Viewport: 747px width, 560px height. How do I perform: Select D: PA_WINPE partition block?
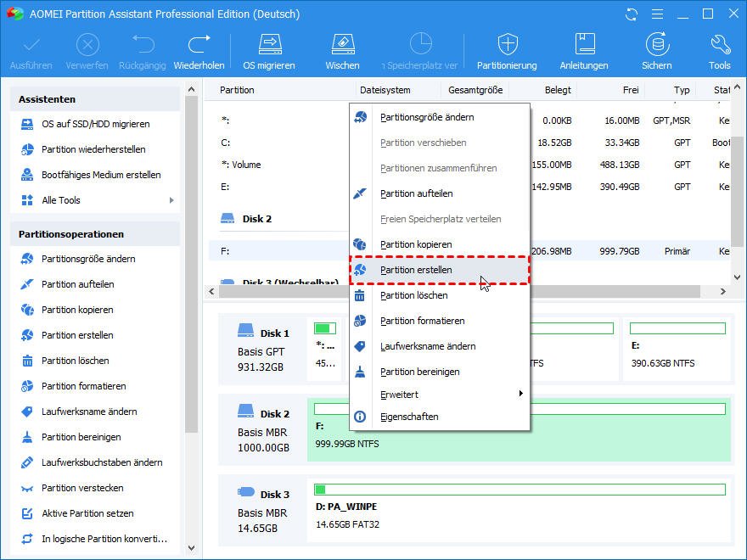point(519,510)
